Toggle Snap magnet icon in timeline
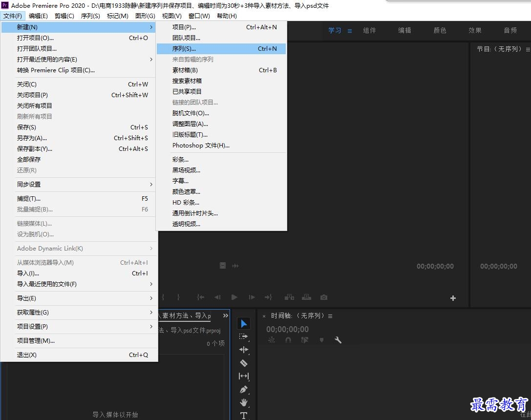531x420 pixels. click(x=288, y=340)
